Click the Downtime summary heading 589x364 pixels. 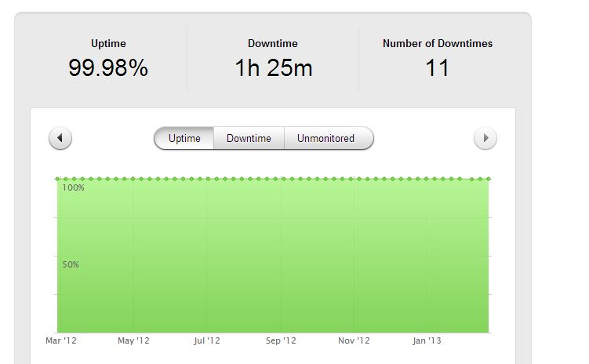[x=273, y=44]
